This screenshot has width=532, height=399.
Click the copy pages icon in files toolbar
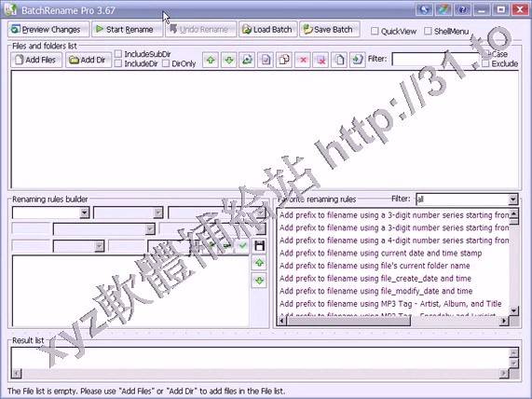coord(284,60)
